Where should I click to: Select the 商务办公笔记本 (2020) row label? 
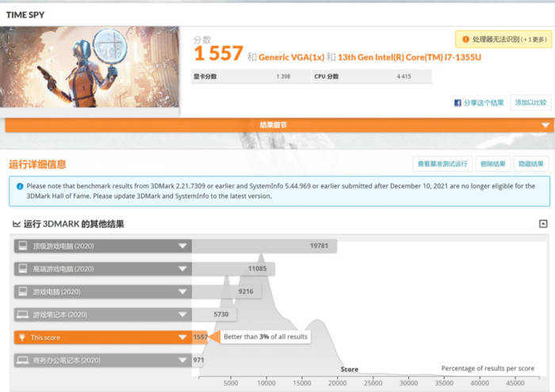pyautogui.click(x=67, y=360)
